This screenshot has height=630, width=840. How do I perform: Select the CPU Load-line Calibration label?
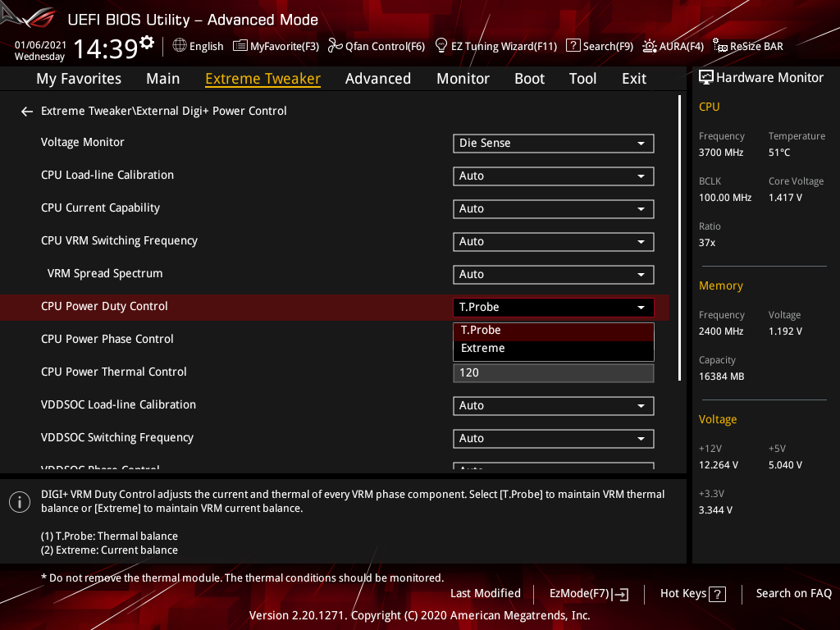coord(107,176)
